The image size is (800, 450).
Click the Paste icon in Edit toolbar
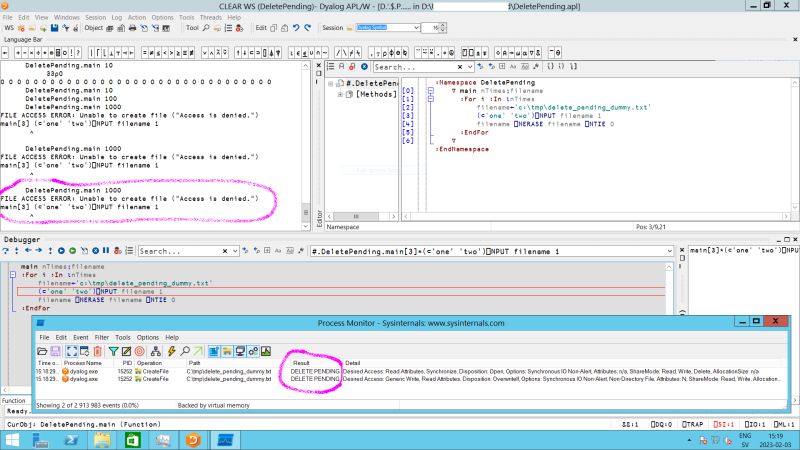285,28
